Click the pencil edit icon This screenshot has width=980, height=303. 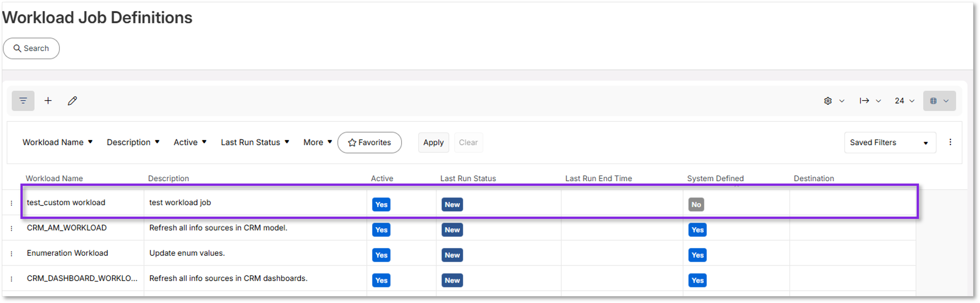tap(72, 101)
